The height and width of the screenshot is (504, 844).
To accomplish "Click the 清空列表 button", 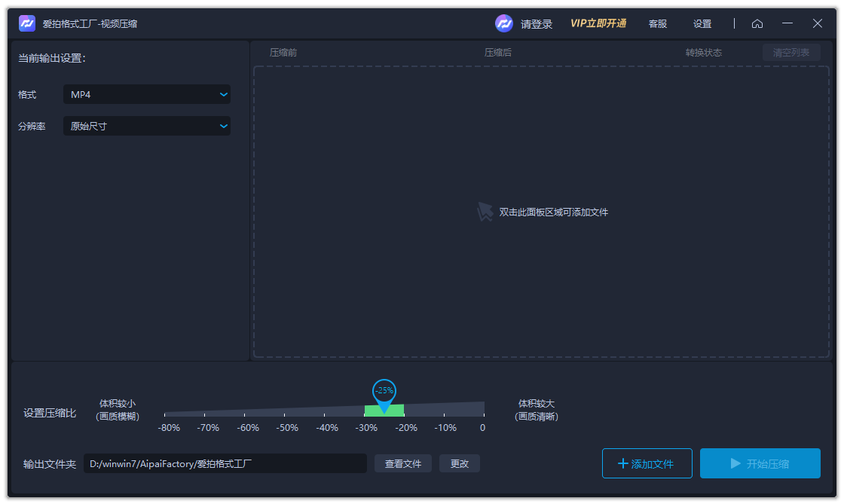I will [791, 52].
